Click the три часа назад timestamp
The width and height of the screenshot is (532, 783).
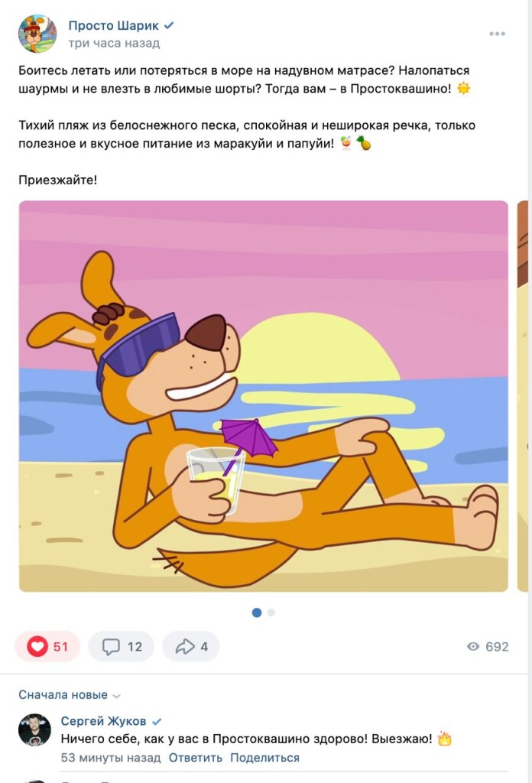[114, 43]
